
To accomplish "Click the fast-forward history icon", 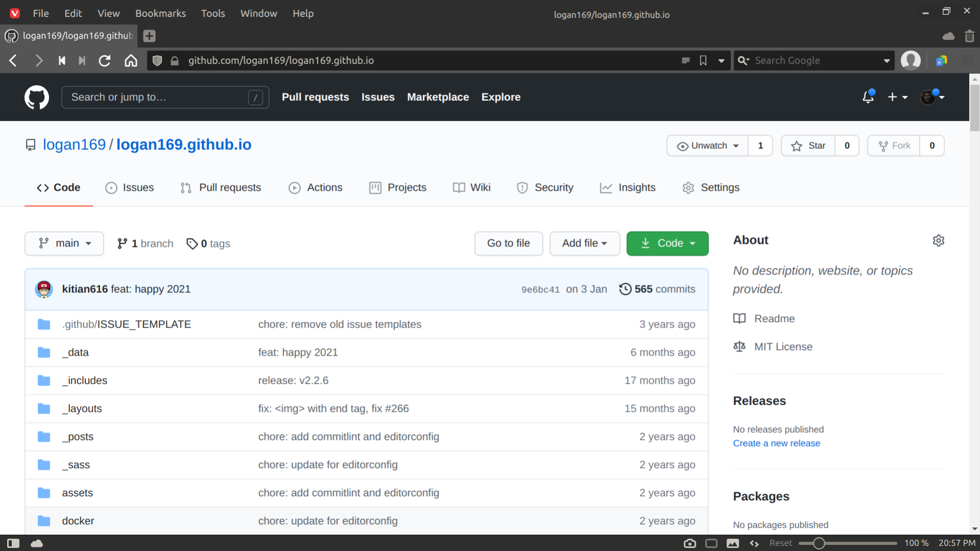I will pyautogui.click(x=82, y=61).
